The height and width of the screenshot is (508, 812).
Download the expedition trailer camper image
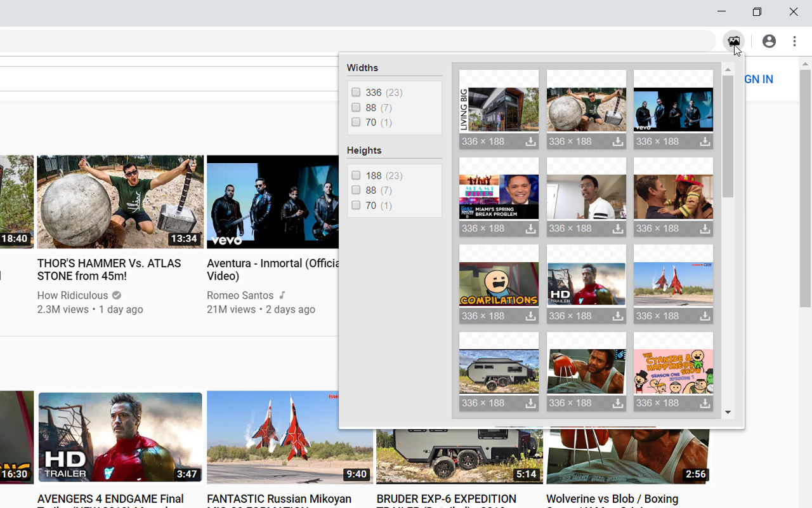coord(530,403)
